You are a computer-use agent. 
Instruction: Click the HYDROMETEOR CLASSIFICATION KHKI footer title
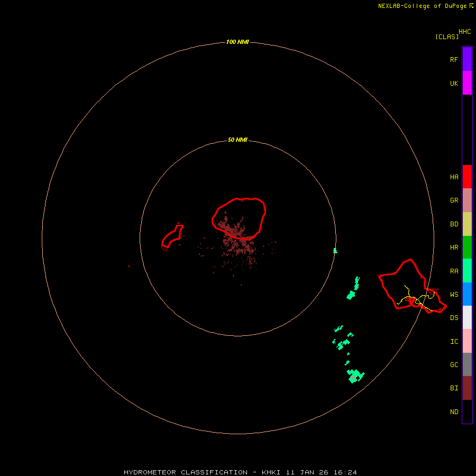tap(240, 472)
